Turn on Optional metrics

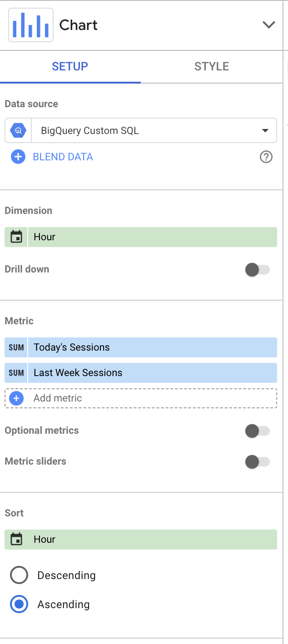(x=257, y=431)
